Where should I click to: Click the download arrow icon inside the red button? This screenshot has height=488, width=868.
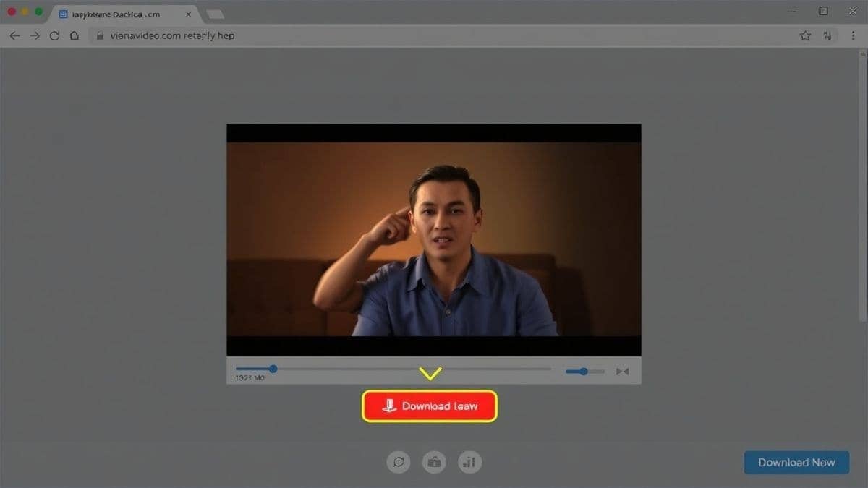(389, 406)
